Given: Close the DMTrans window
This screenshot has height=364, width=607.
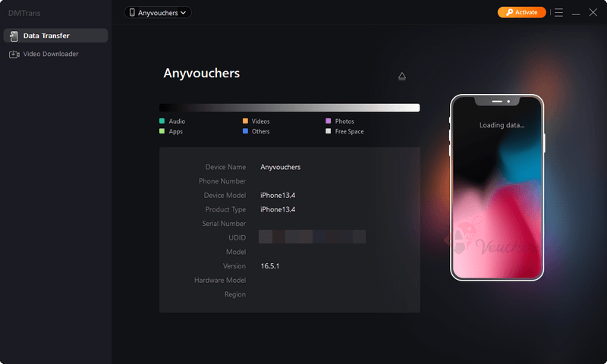Looking at the screenshot, I should [x=593, y=13].
